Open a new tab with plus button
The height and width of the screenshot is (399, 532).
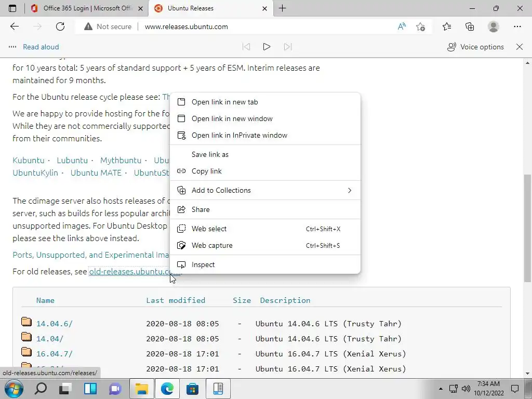click(282, 8)
